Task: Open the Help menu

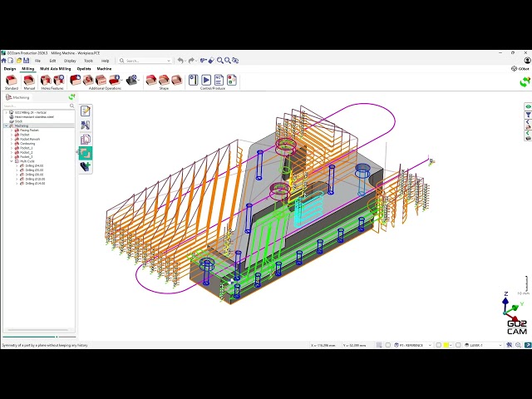Action: [106, 61]
